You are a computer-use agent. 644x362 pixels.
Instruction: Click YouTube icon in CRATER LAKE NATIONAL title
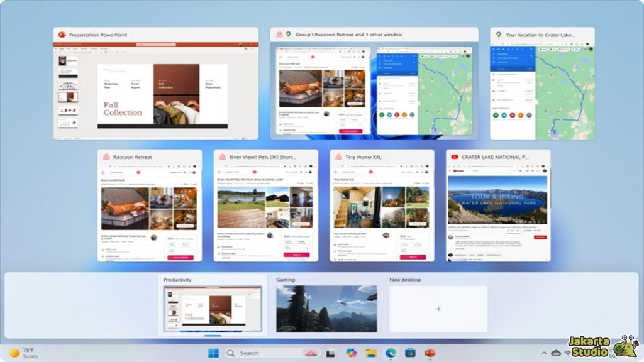click(455, 157)
